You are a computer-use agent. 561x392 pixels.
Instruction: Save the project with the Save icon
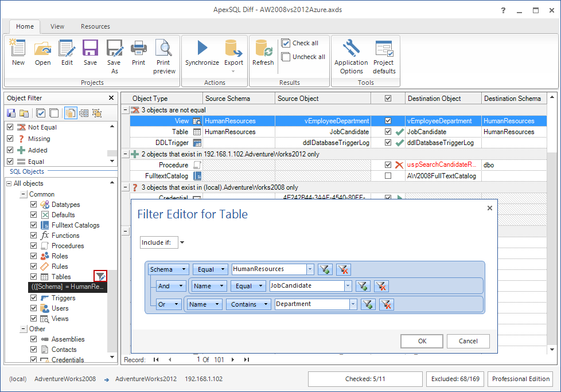(x=90, y=48)
